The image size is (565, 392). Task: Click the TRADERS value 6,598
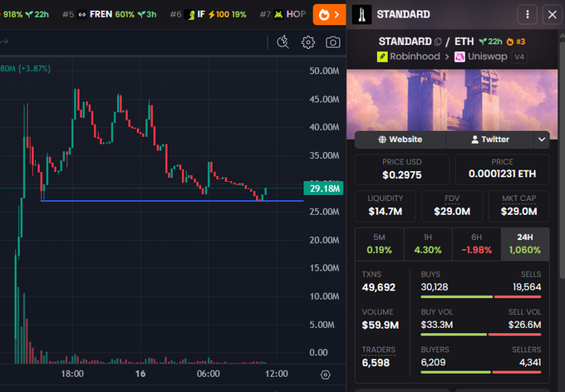coord(376,363)
